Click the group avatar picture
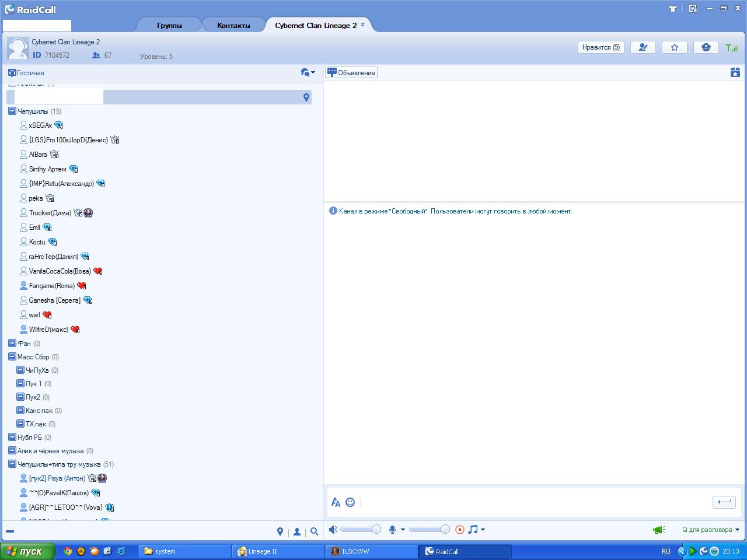747x560 pixels. 18,48
